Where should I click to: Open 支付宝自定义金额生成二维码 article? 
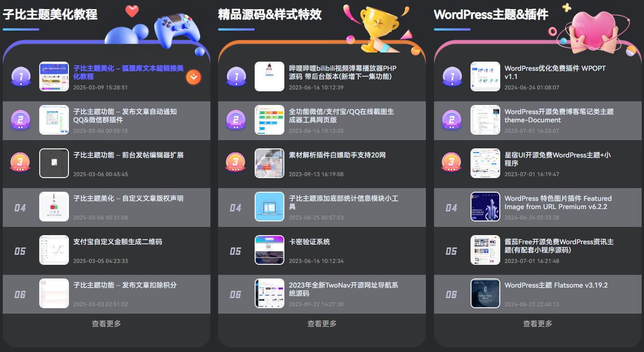118,242
